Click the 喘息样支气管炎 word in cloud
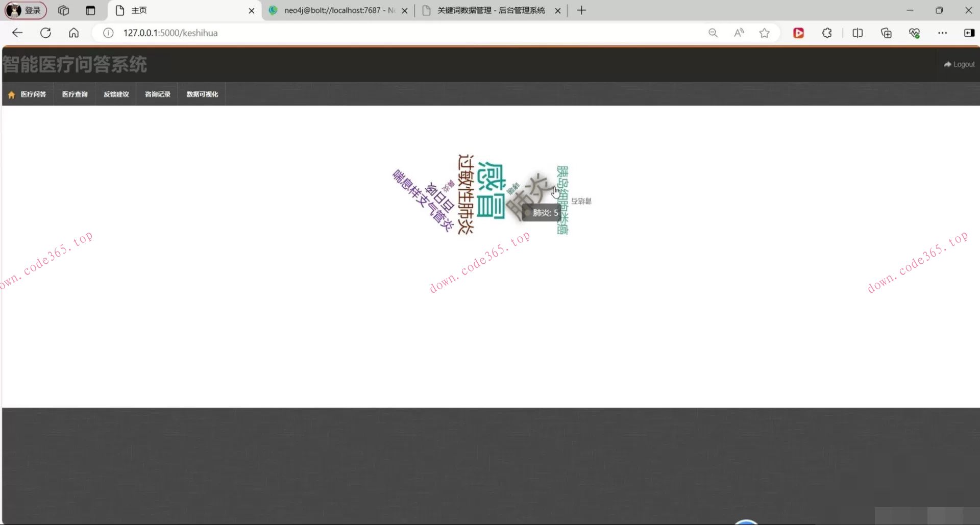980x525 pixels. (x=423, y=201)
